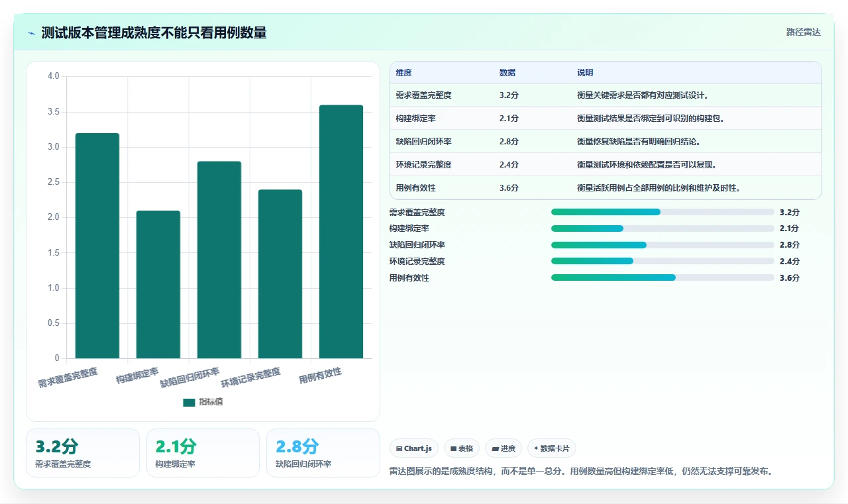Screen dimensions: 848x504
Task: Click the 进度 tag chip
Action: 503,448
